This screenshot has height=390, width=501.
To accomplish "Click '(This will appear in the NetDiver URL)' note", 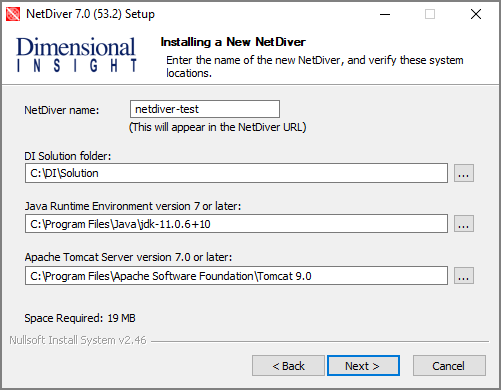I will point(218,127).
